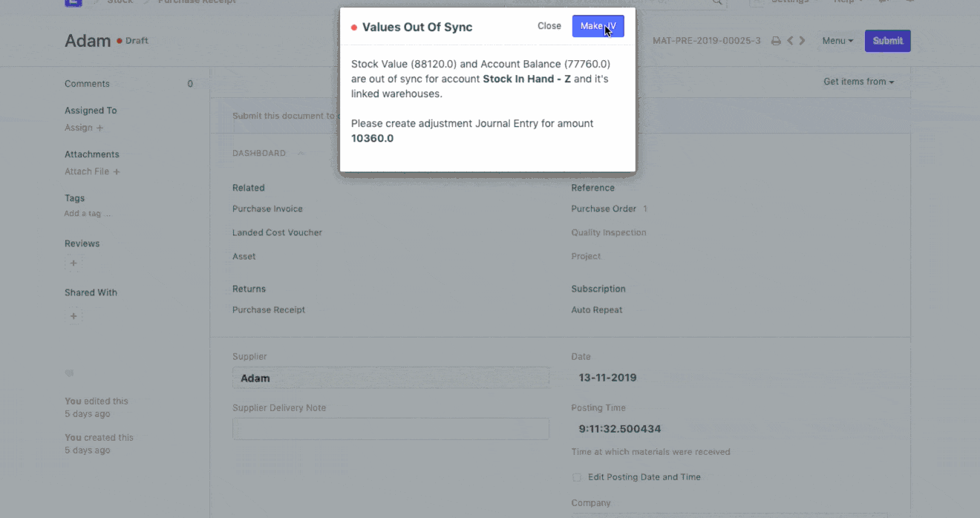Screen dimensions: 980x518
Task: Click the Supplier Delivery Note field
Action: [x=391, y=428]
